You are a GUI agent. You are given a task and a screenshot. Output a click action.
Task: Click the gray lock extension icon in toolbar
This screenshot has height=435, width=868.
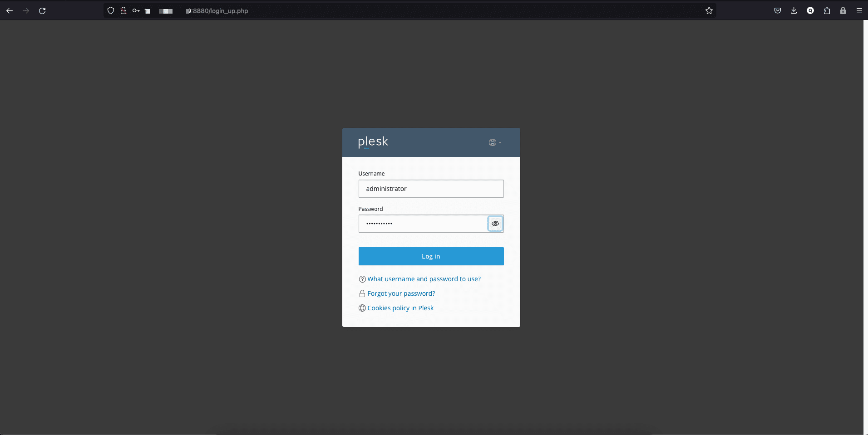coord(843,11)
